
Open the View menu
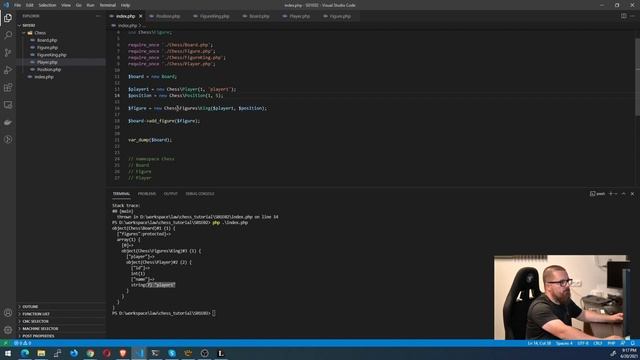pos(66,5)
